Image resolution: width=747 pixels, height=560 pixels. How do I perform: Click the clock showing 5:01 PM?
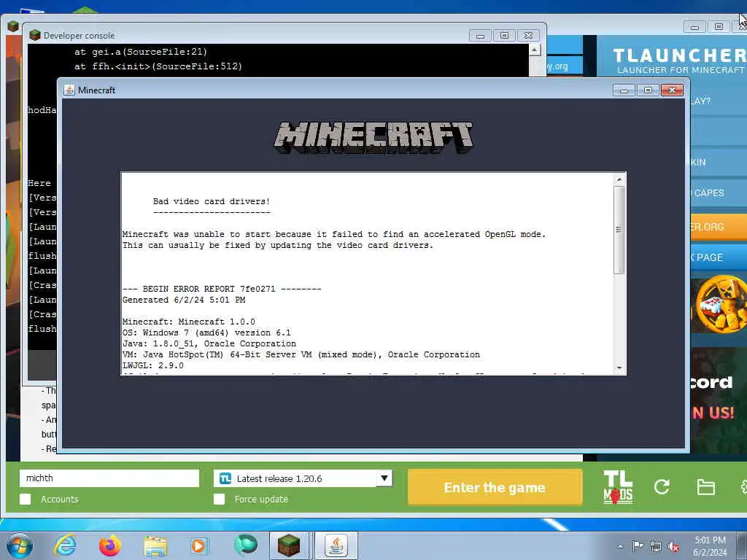click(710, 545)
